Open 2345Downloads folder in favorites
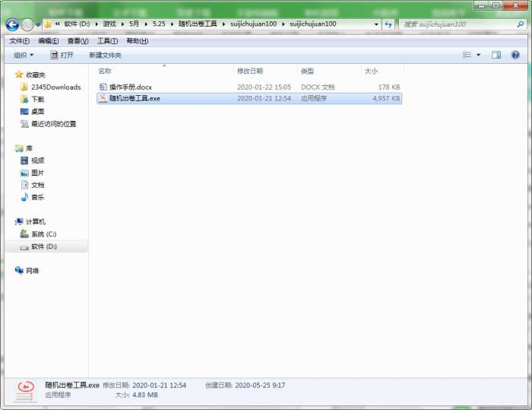The width and height of the screenshot is (532, 410). point(56,87)
